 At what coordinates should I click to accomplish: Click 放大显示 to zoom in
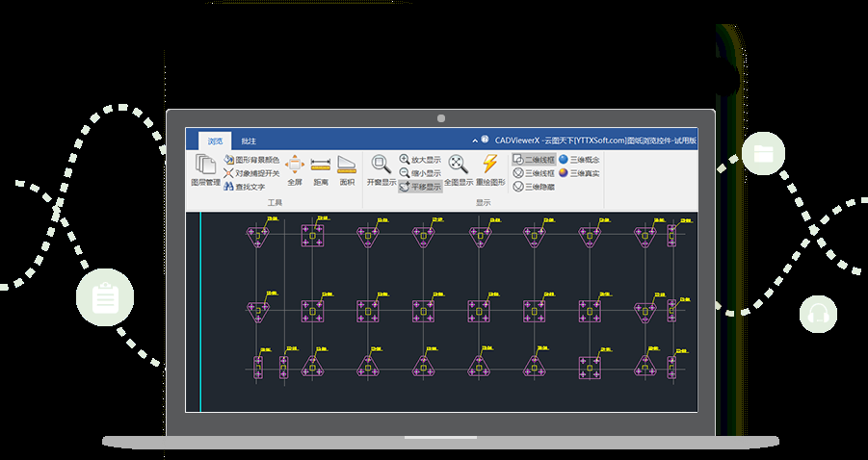click(x=420, y=159)
